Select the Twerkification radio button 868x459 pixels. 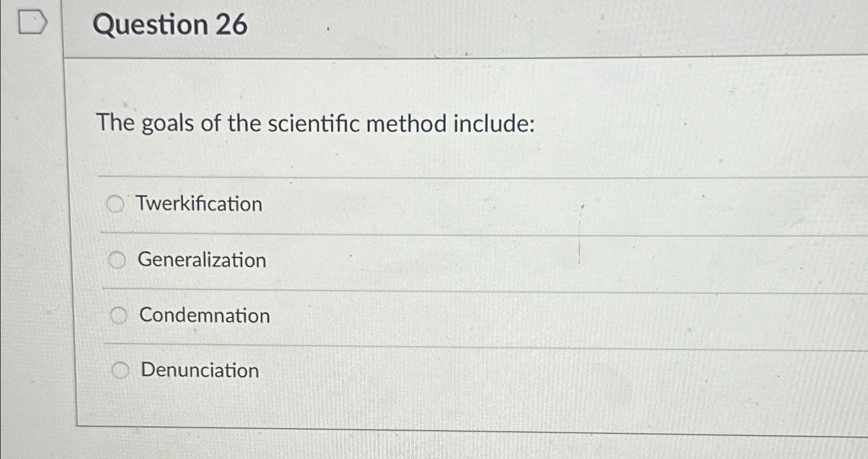pyautogui.click(x=117, y=204)
